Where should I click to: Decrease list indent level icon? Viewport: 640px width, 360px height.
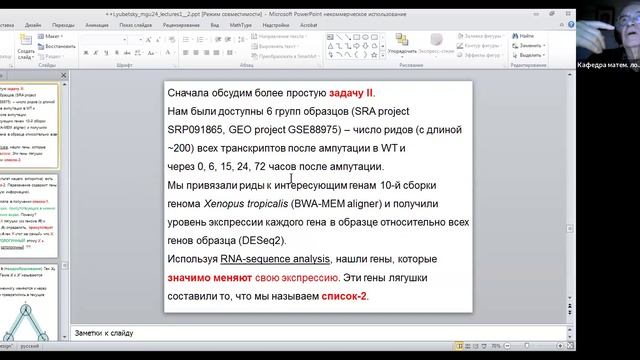click(x=218, y=40)
